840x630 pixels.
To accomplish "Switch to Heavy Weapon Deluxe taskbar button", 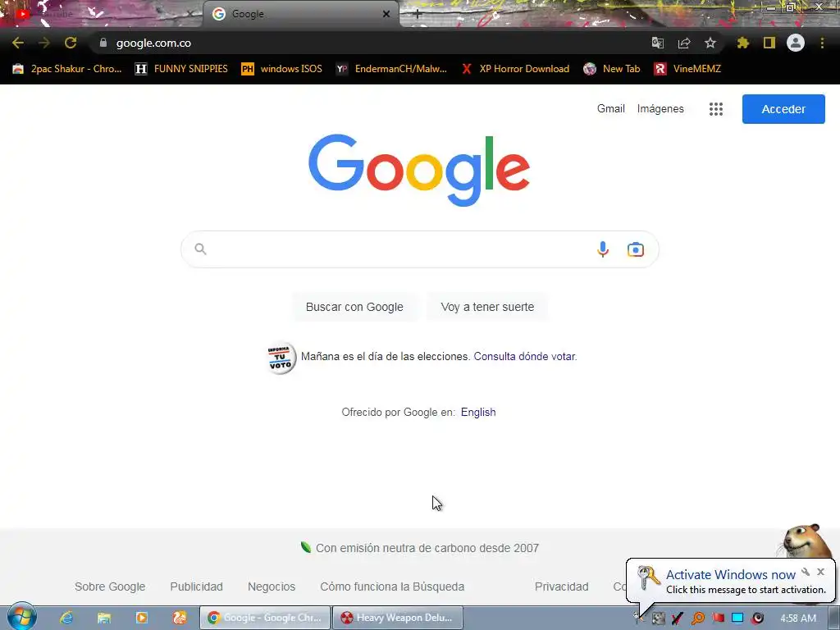I will click(398, 618).
